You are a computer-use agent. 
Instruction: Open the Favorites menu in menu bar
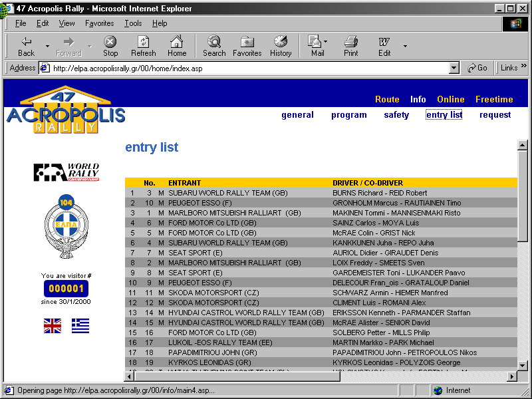pyautogui.click(x=99, y=23)
